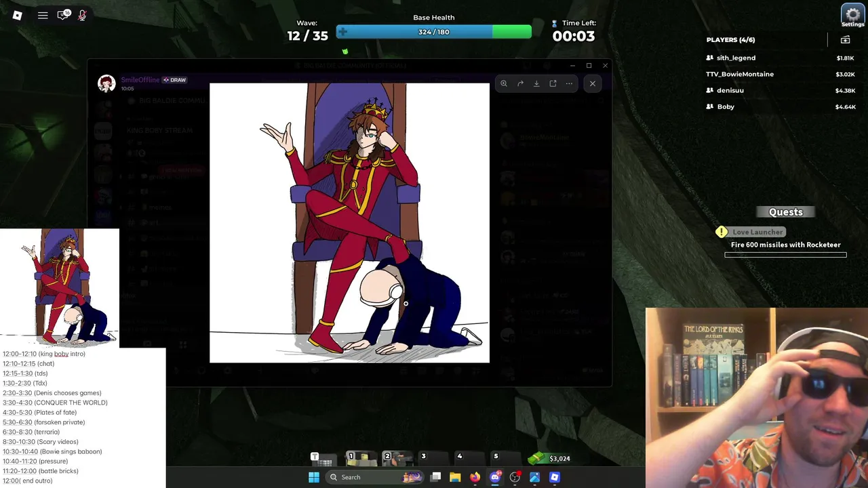Click the Fire 600 missiles quest text
The width and height of the screenshot is (868, 488).
[x=785, y=245]
